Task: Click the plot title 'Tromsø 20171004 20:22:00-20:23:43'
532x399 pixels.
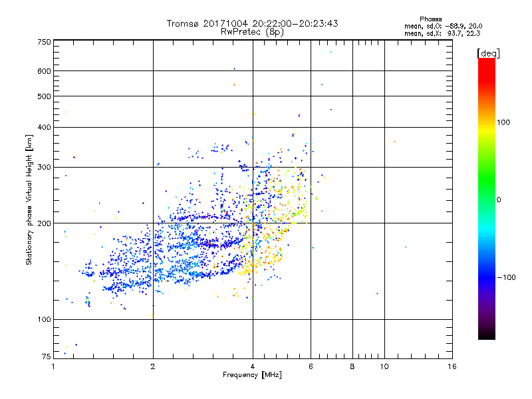Action: [252, 23]
